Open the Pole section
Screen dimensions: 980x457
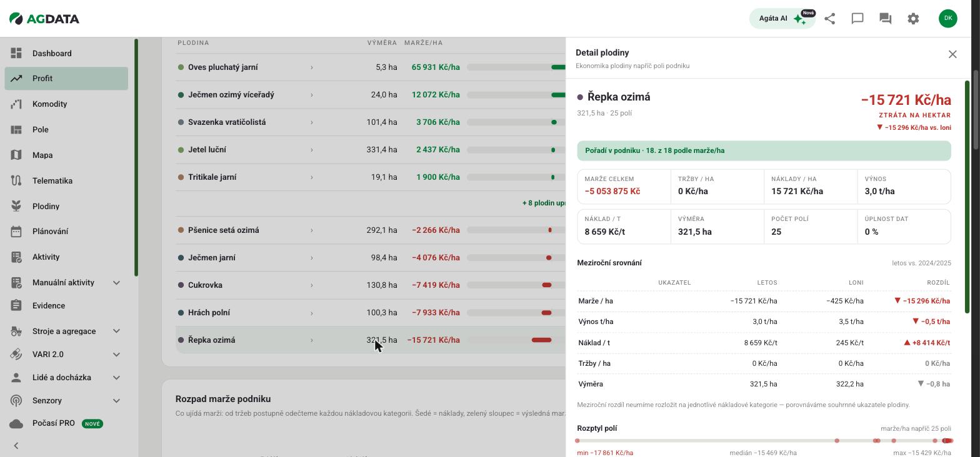[x=66, y=130]
